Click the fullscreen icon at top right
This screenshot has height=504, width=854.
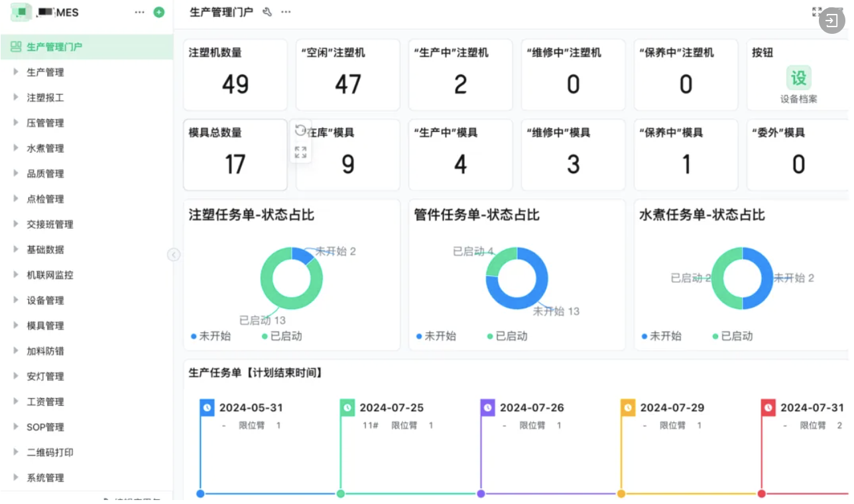coord(817,12)
